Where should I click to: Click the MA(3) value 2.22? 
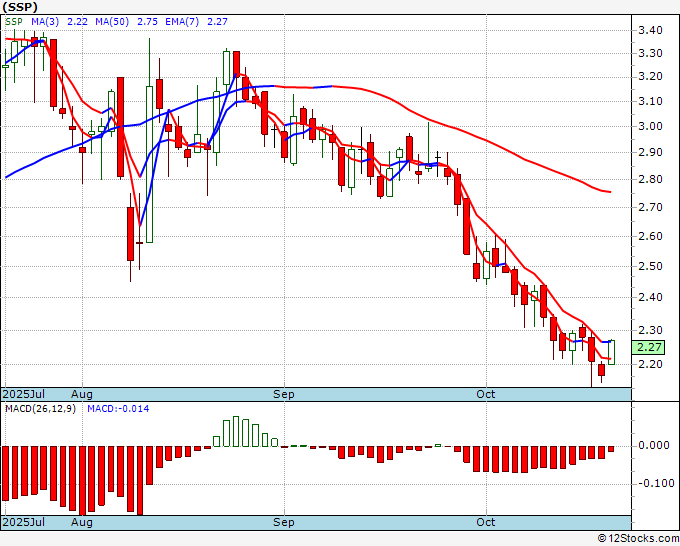(x=78, y=22)
